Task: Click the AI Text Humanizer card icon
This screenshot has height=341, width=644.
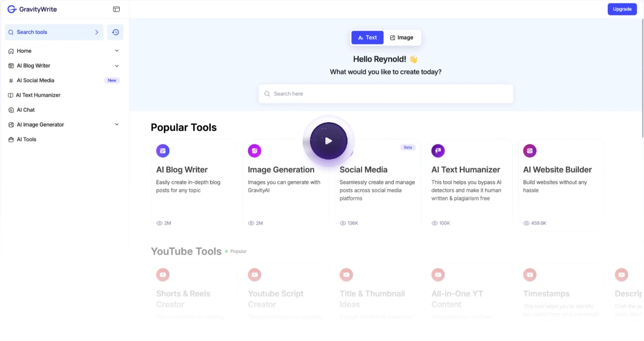Action: 438,150
